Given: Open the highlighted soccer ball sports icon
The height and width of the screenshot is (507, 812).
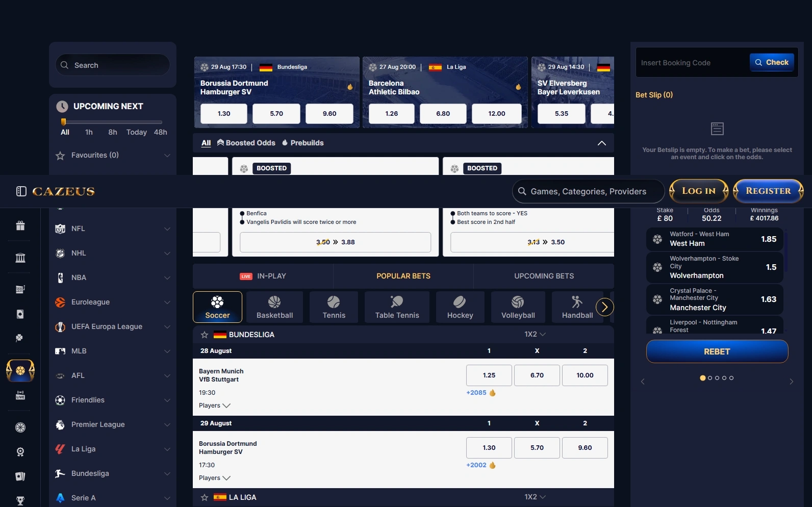Looking at the screenshot, I should click(20, 371).
